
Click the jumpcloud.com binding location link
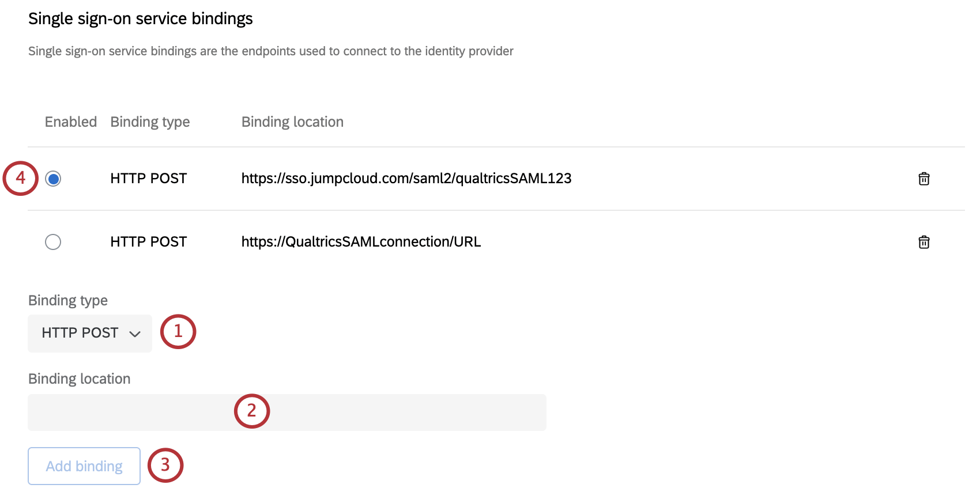[x=406, y=179]
